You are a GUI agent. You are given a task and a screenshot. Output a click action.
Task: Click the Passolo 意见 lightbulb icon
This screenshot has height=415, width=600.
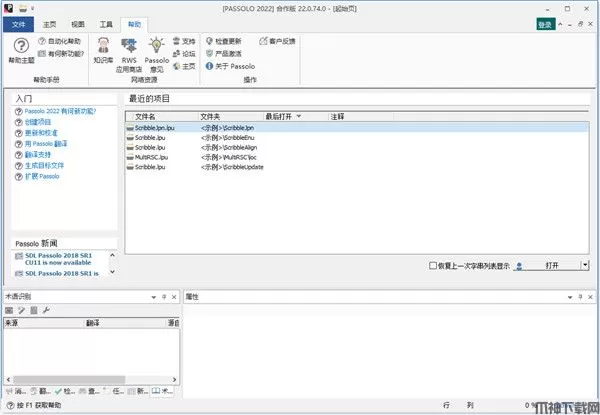point(157,48)
